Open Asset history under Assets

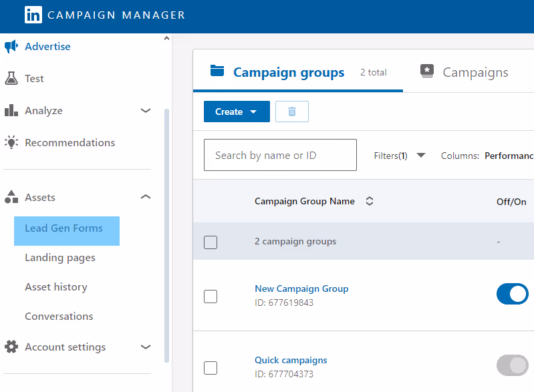pos(56,287)
